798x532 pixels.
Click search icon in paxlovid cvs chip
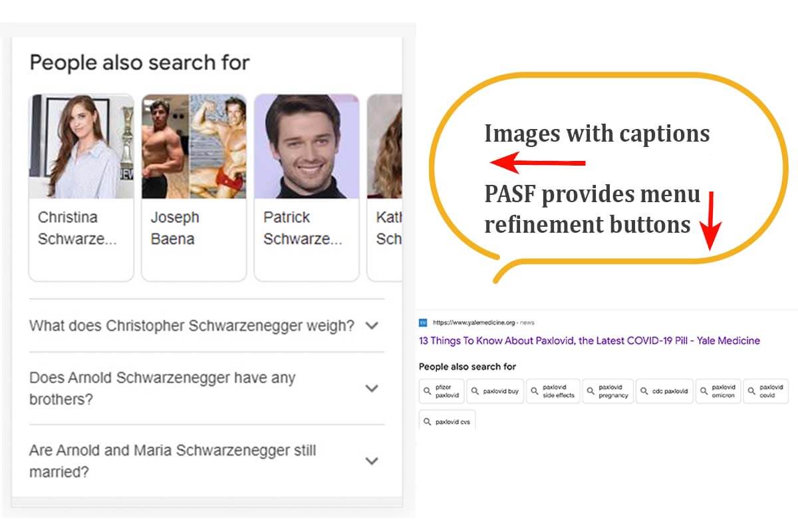click(x=428, y=422)
